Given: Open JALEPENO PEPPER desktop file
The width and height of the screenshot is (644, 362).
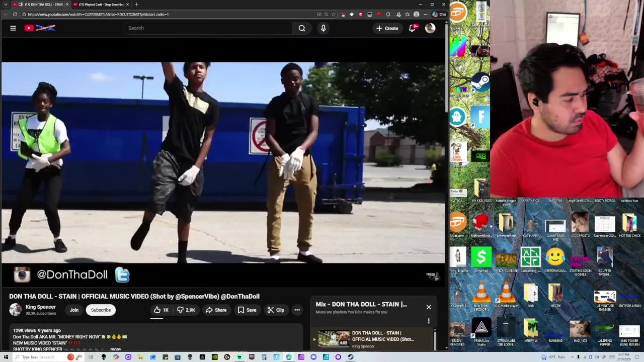Looking at the screenshot, I should 605,332.
